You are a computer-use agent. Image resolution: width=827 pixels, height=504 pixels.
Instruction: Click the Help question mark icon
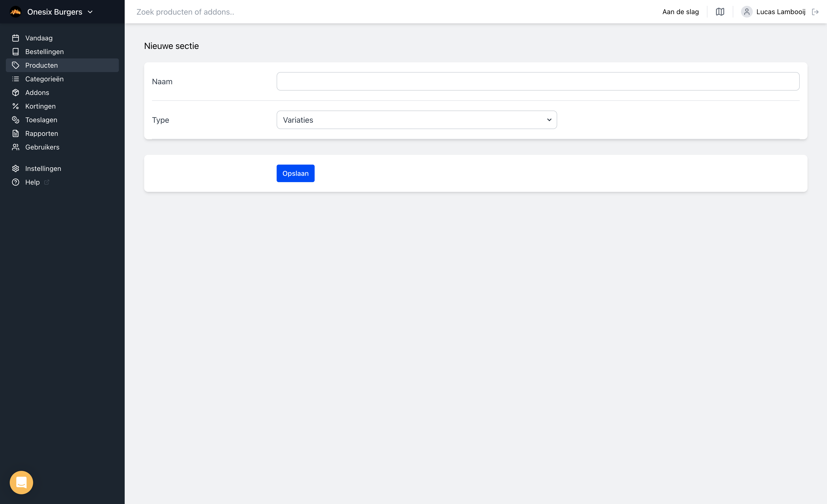click(x=15, y=182)
